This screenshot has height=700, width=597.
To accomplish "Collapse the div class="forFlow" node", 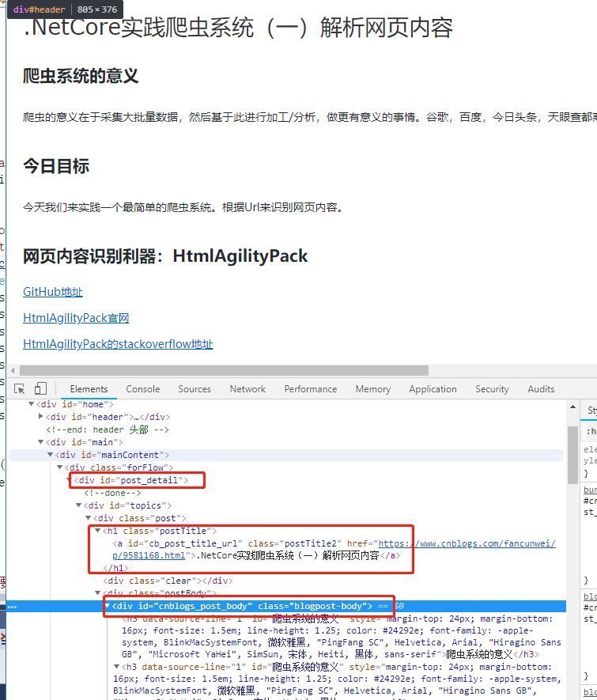I will 60,467.
